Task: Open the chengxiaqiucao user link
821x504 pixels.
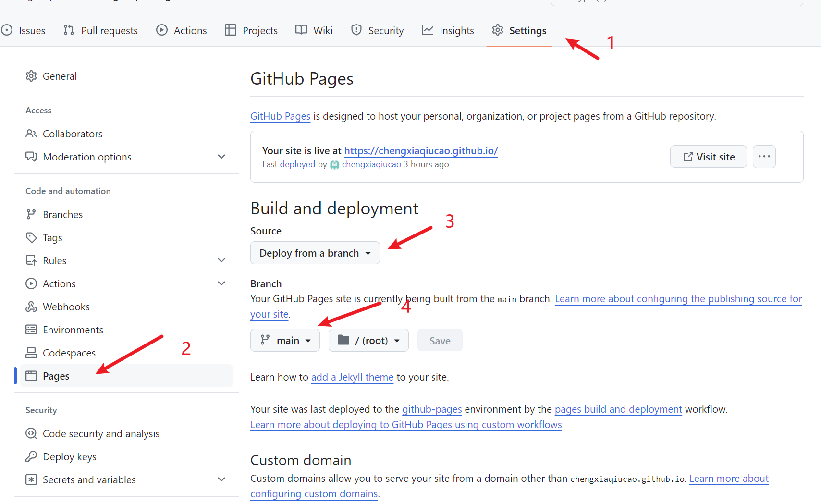Action: tap(371, 164)
